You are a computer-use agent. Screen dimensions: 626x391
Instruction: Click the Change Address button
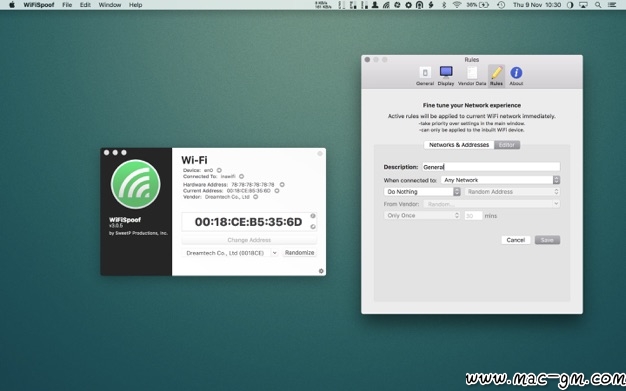[249, 240]
